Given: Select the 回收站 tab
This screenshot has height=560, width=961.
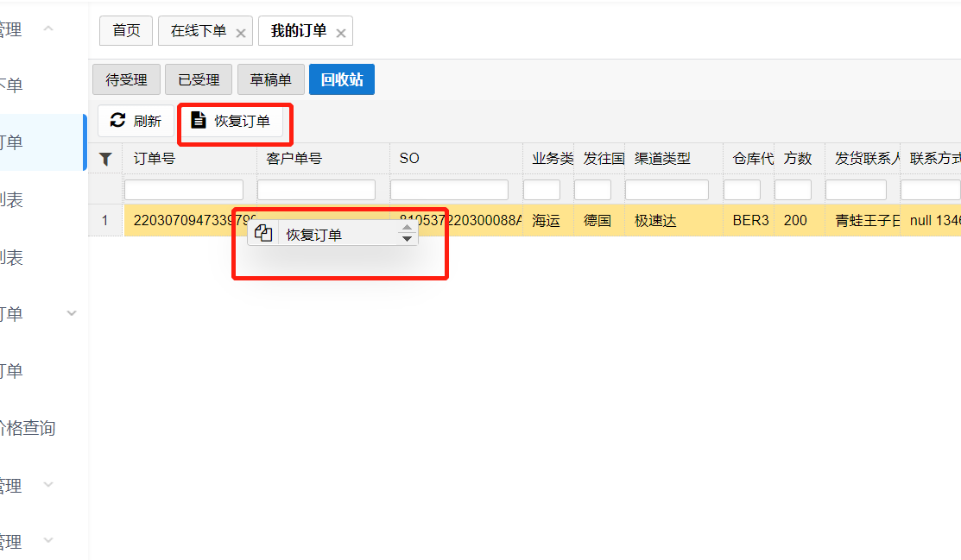Looking at the screenshot, I should tap(342, 79).
